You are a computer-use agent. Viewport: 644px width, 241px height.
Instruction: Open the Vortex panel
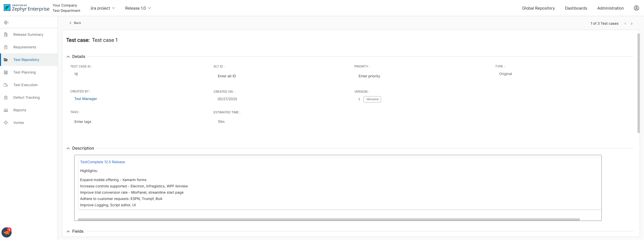[x=18, y=123]
